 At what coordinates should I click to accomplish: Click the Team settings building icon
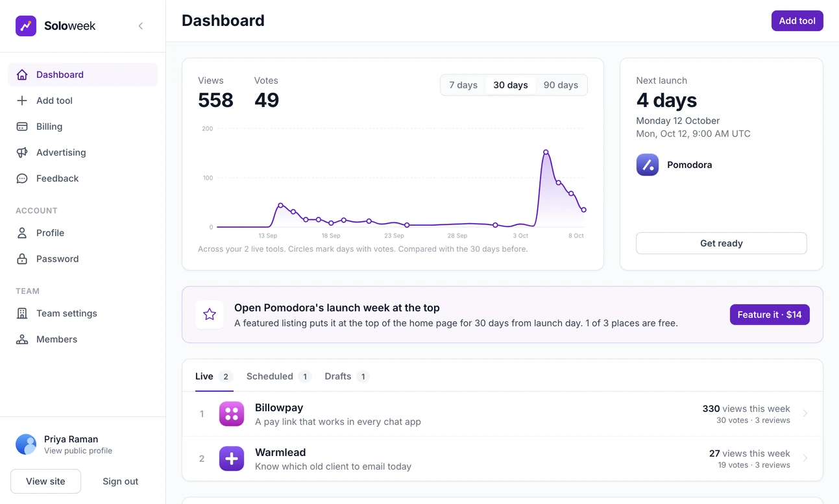point(22,313)
